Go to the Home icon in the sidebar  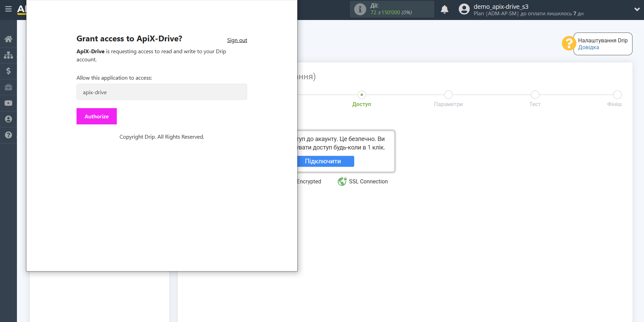pos(8,39)
